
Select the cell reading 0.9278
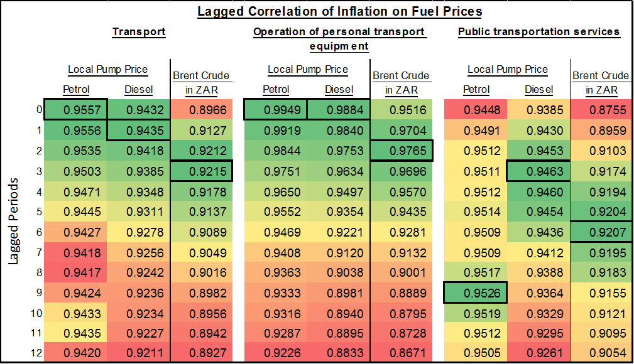click(139, 232)
